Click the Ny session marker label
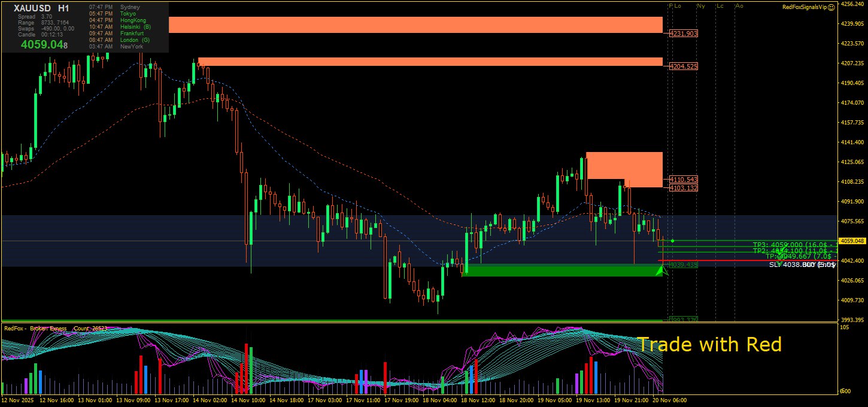 (x=700, y=6)
